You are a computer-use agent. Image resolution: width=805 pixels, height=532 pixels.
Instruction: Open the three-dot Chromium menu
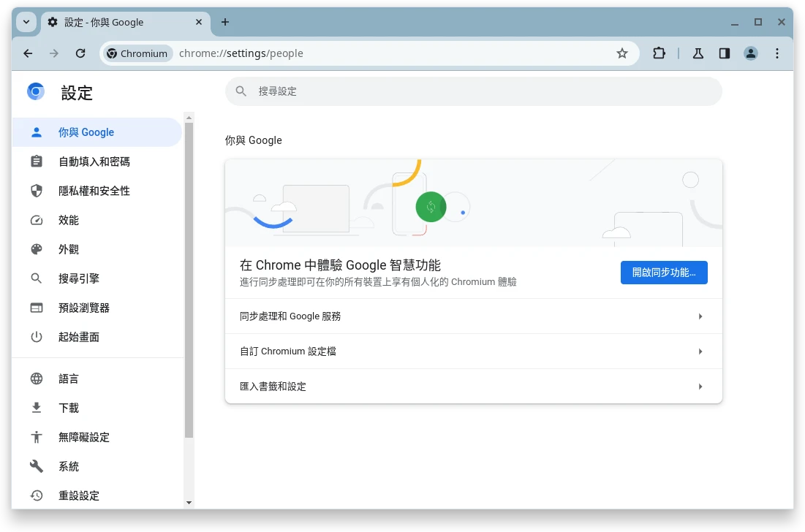coord(777,53)
